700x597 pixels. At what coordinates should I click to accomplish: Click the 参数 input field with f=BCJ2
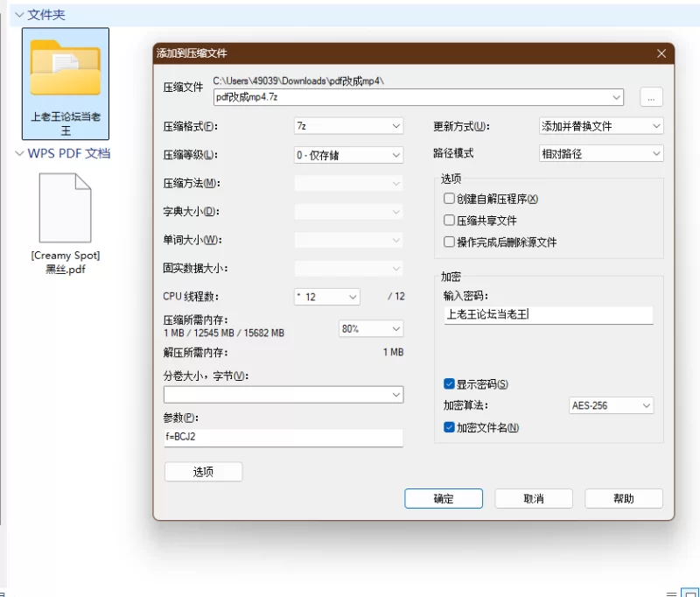pos(283,437)
